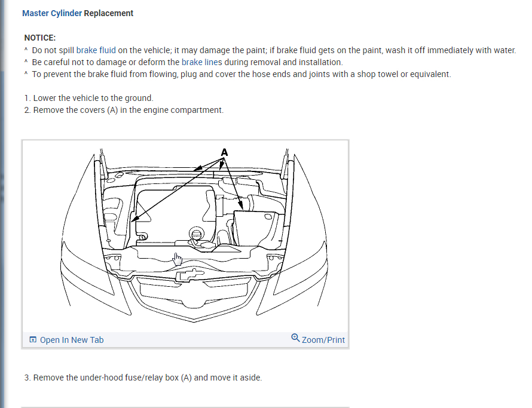Click the notice line about plugging hose ends
Screen dimensions: 532x408
(238, 74)
